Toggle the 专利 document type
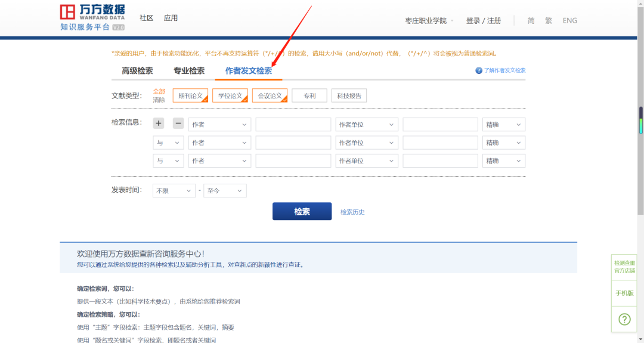The width and height of the screenshot is (644, 343). click(x=309, y=95)
